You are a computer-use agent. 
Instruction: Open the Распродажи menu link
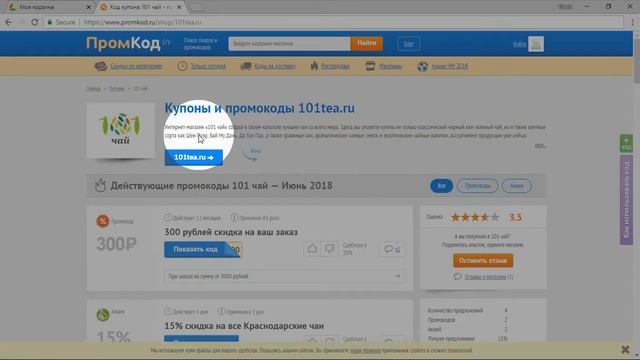click(x=335, y=66)
